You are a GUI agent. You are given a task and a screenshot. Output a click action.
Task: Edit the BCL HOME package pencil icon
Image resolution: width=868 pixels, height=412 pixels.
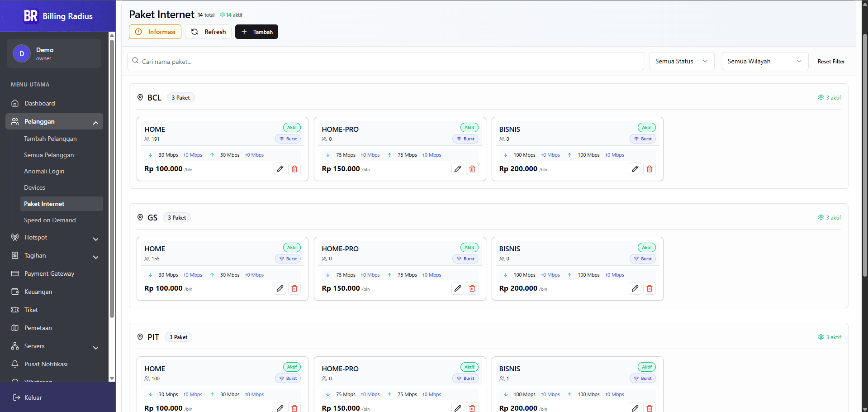click(x=280, y=169)
